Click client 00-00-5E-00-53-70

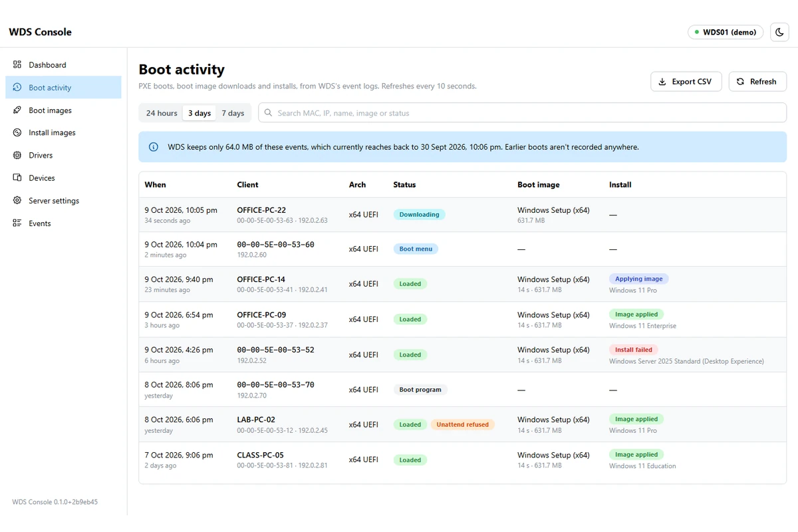coord(275,385)
